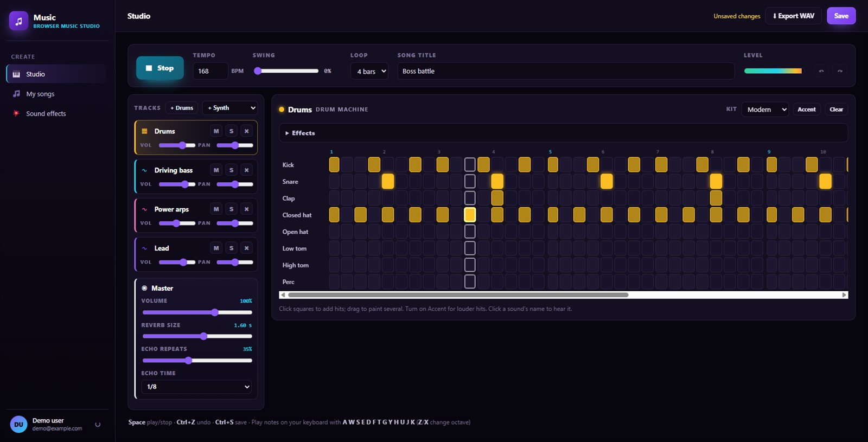Add a new Drums track
The image size is (868, 442).
click(182, 108)
